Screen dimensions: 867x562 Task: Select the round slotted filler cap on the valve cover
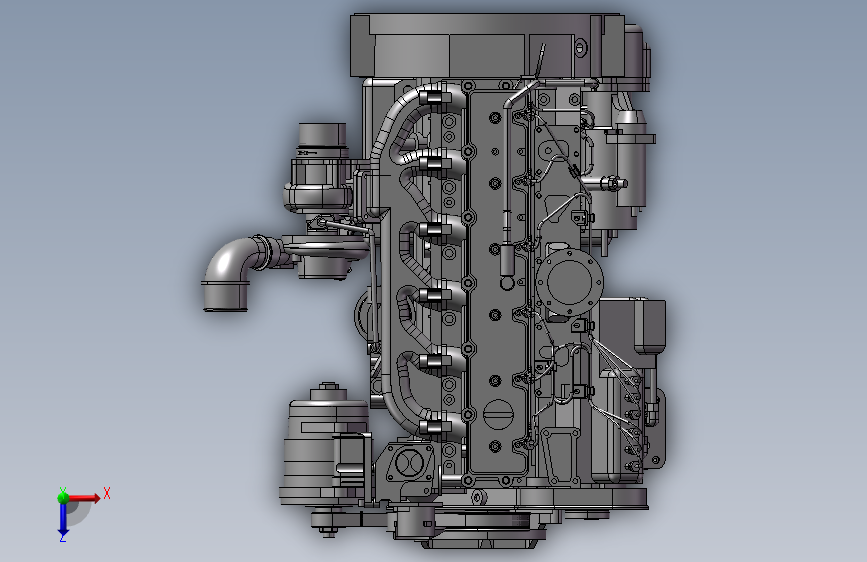(x=499, y=414)
